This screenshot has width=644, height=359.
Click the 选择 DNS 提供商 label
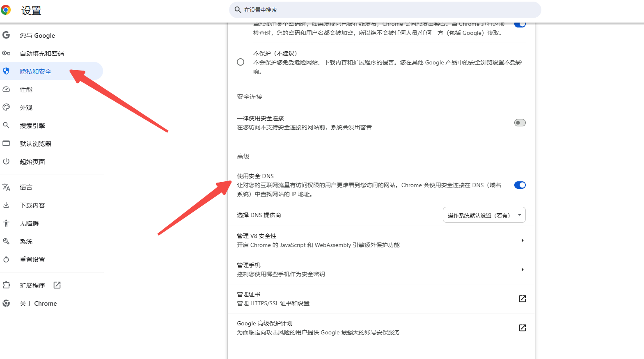click(259, 215)
